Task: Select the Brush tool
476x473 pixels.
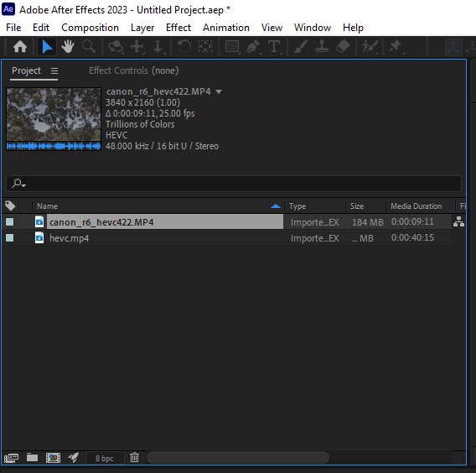Action: [x=301, y=46]
